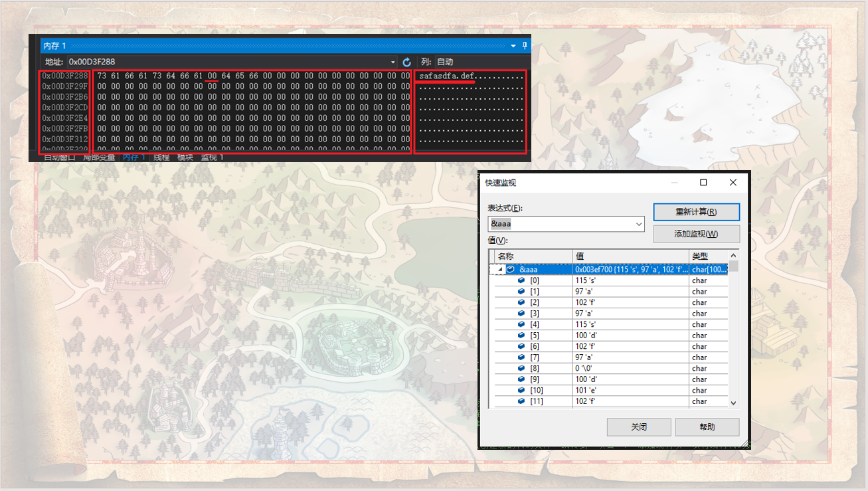The image size is (868, 491).
Task: Select the &aaa value 0x003ef700 cell
Action: 631,270
